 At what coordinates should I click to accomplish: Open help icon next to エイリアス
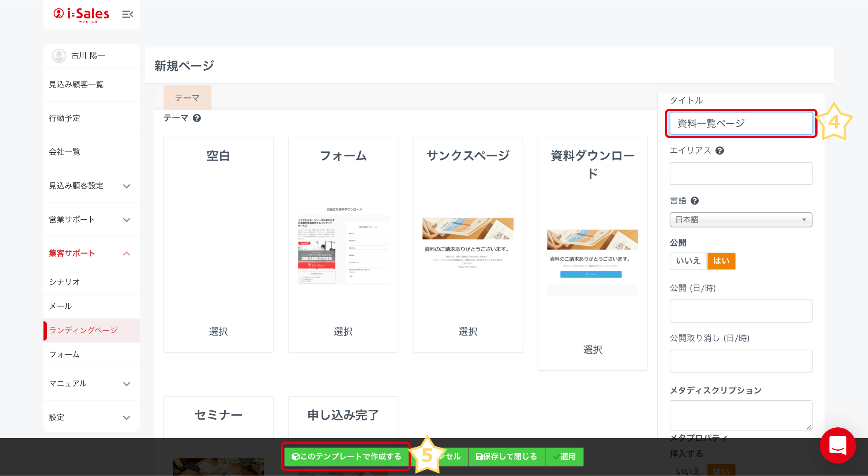point(719,150)
